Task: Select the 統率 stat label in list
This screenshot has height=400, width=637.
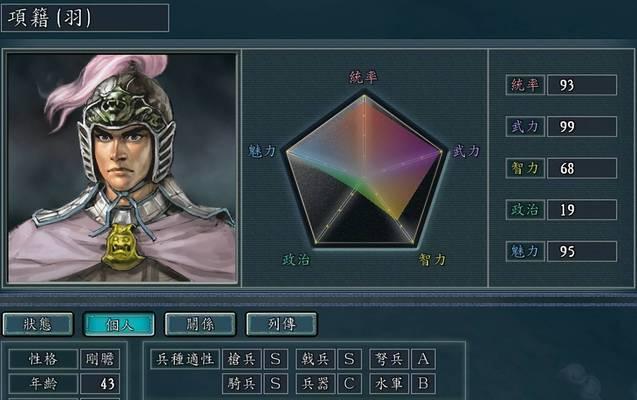Action: tap(525, 85)
